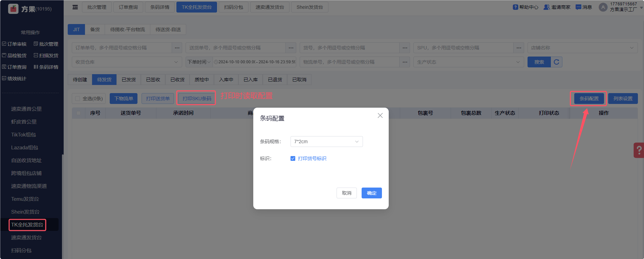Screen dimensions: 644x259
Task: Select the 已签收 status tab
Action: coord(153,80)
